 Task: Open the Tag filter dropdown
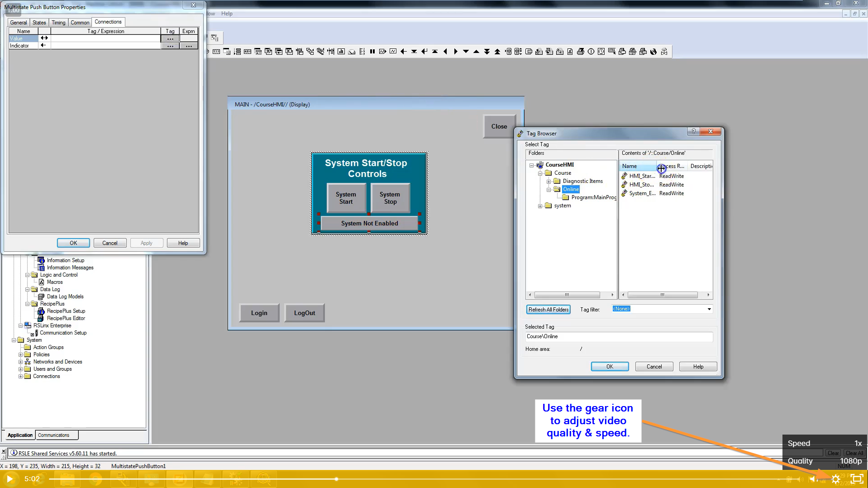click(x=709, y=309)
